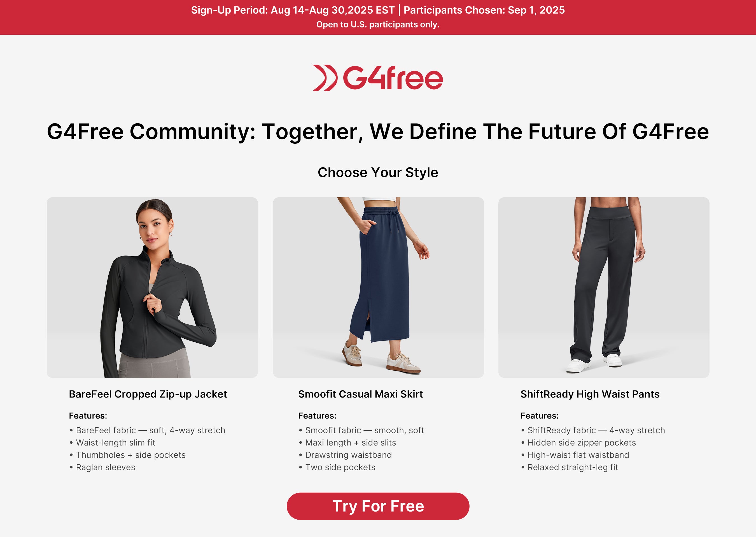Viewport: 756px width, 537px height.
Task: Select the navy Smoofit maxi skirt image
Action: pyautogui.click(x=378, y=287)
